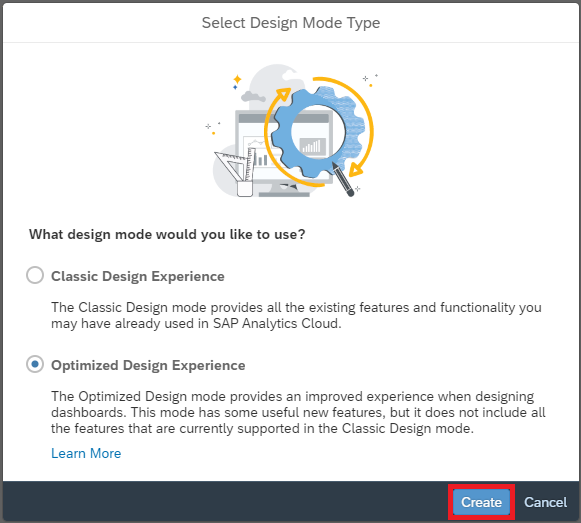581x523 pixels.
Task: Click the Create button
Action: coord(481,502)
